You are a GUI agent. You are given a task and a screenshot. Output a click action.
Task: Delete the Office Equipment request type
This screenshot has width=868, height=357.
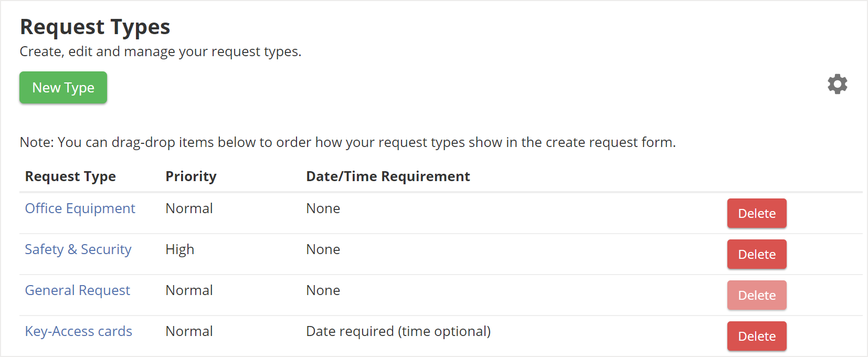[x=756, y=213]
